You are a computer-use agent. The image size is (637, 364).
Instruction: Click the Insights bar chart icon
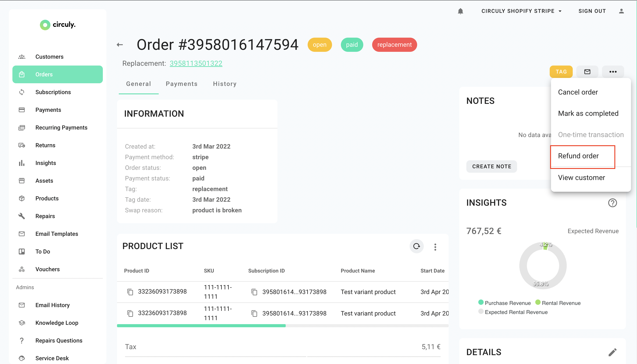click(x=22, y=163)
